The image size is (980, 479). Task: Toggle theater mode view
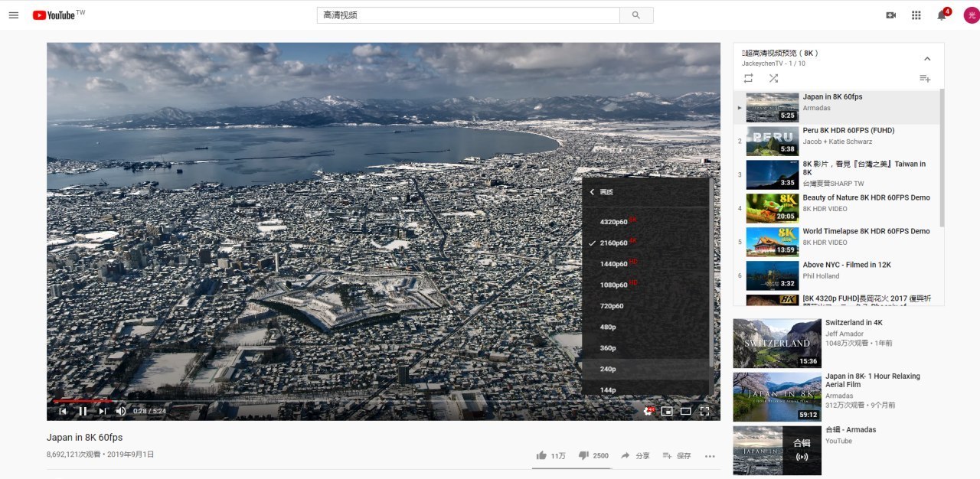tap(686, 411)
